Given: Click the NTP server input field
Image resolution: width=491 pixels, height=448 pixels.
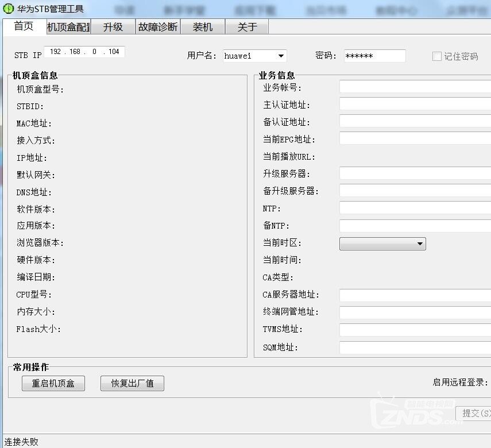Looking at the screenshot, I should (x=413, y=208).
